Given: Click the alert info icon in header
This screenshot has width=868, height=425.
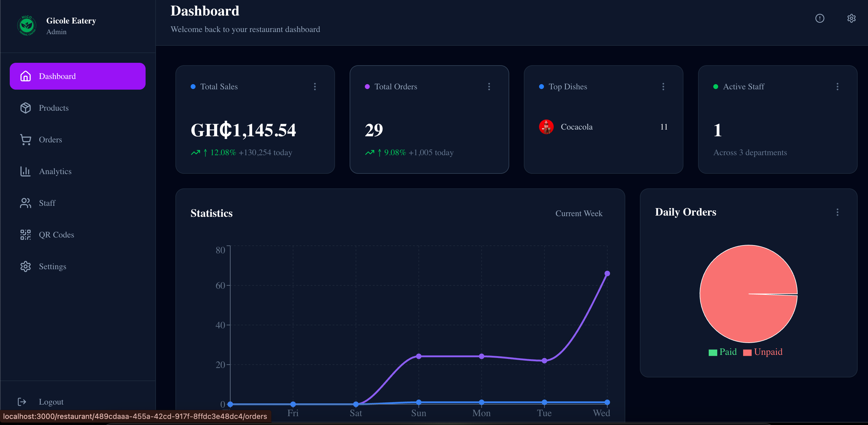Looking at the screenshot, I should pos(820,18).
